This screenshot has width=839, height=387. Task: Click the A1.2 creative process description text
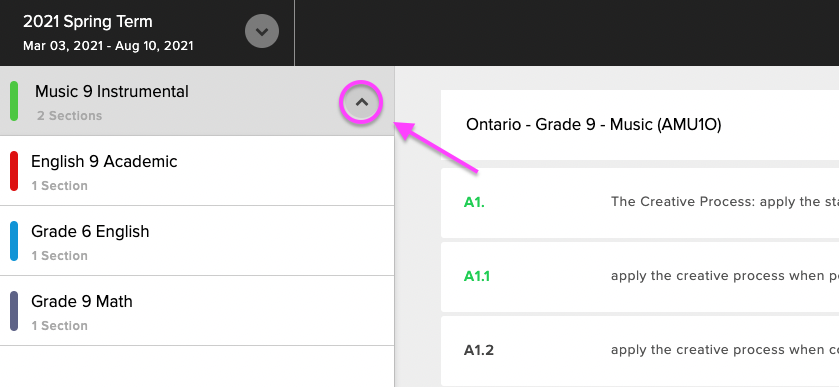[725, 350]
